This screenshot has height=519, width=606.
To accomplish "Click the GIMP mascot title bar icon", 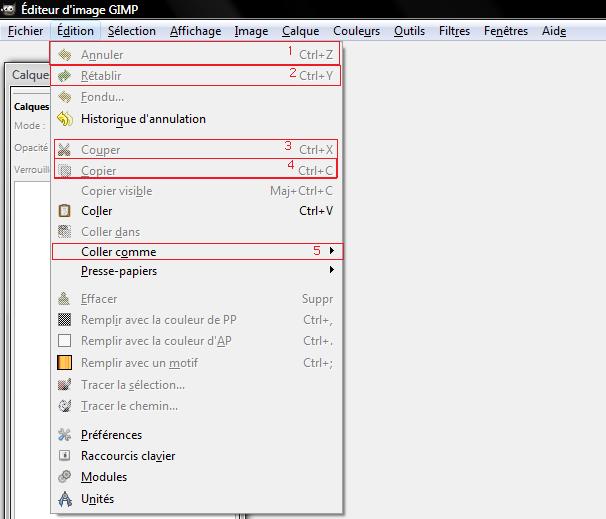I will pyautogui.click(x=9, y=9).
